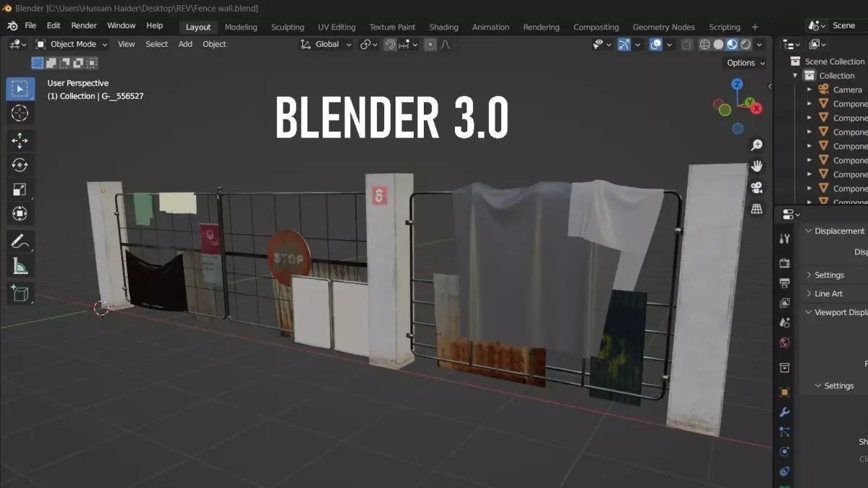868x488 pixels.
Task: Click the Blender logo menu
Action: click(12, 25)
